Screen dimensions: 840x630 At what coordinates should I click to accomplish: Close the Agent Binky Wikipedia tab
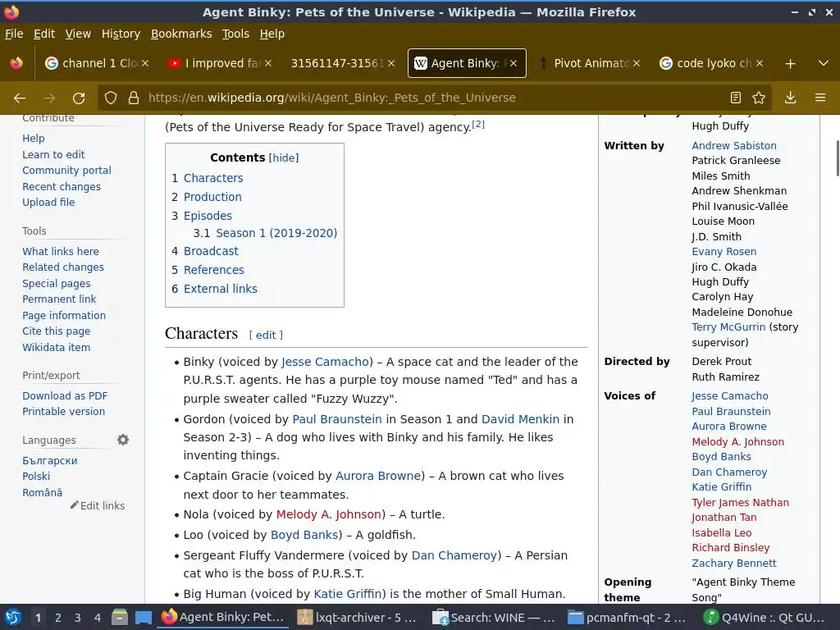click(x=514, y=63)
